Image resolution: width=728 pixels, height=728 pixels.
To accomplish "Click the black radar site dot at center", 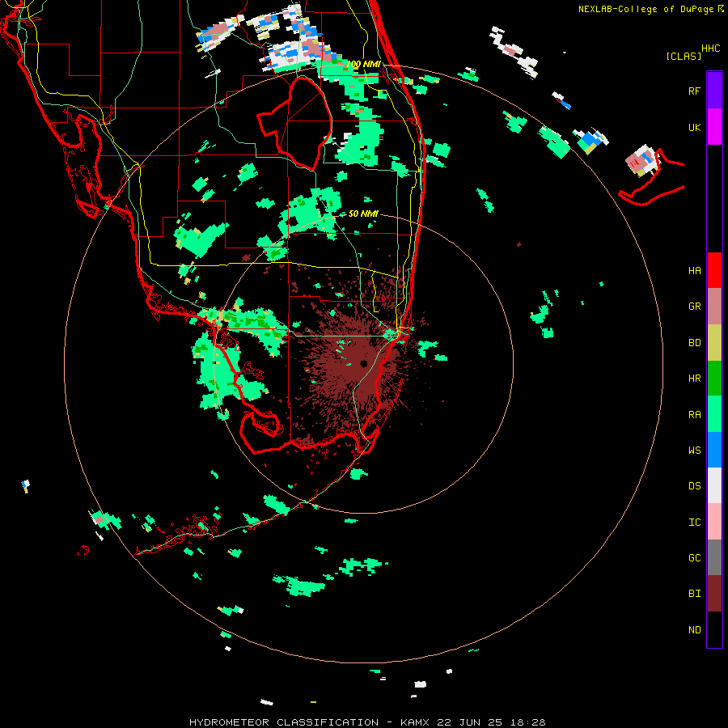I will point(363,363).
